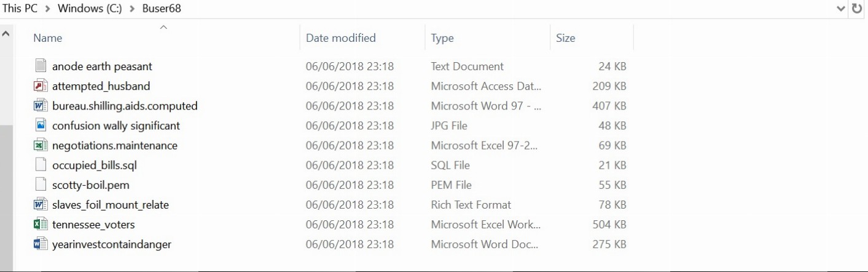This screenshot has width=868, height=272.
Task: Click the JPG image icon for confusion wally significant
Action: coord(41,125)
